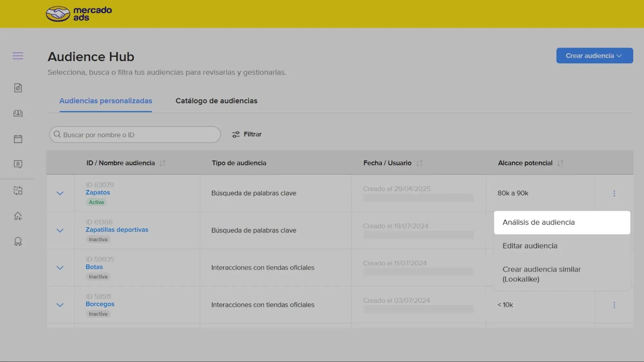Click Creado el 29/04/2025 date

397,189
